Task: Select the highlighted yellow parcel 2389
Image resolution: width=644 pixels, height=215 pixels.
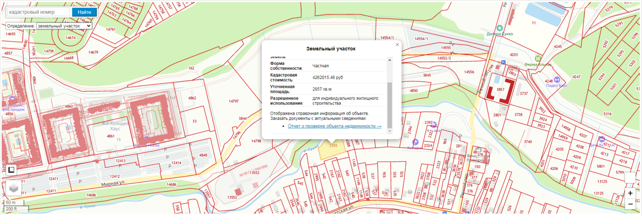Action: (332, 150)
